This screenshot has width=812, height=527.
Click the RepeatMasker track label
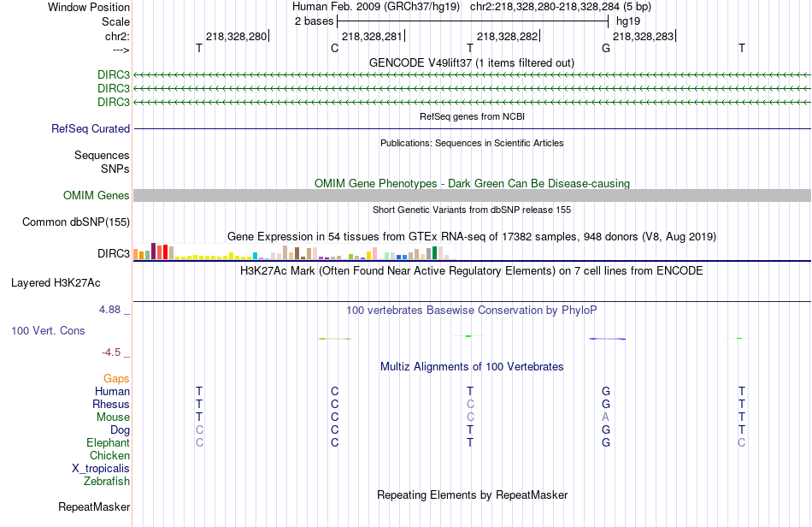click(x=94, y=506)
